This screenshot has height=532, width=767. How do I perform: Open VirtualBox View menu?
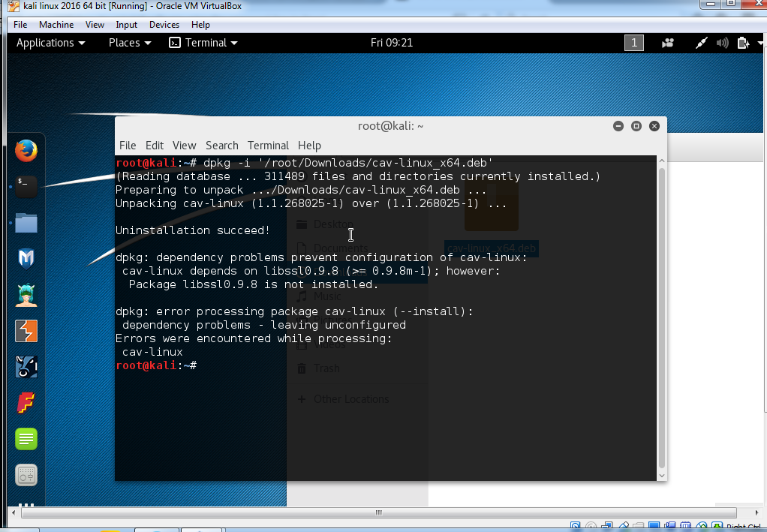point(95,25)
